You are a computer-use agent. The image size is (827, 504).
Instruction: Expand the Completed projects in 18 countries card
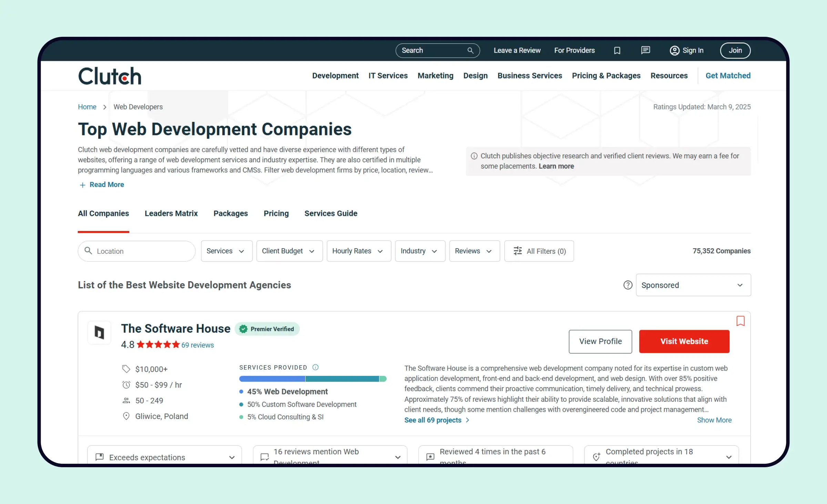(x=662, y=455)
